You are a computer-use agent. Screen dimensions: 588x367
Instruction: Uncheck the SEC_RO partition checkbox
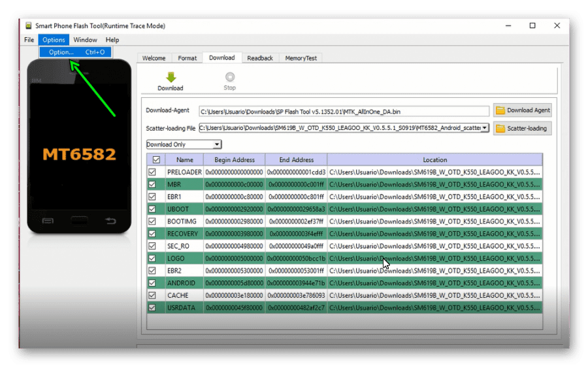152,246
